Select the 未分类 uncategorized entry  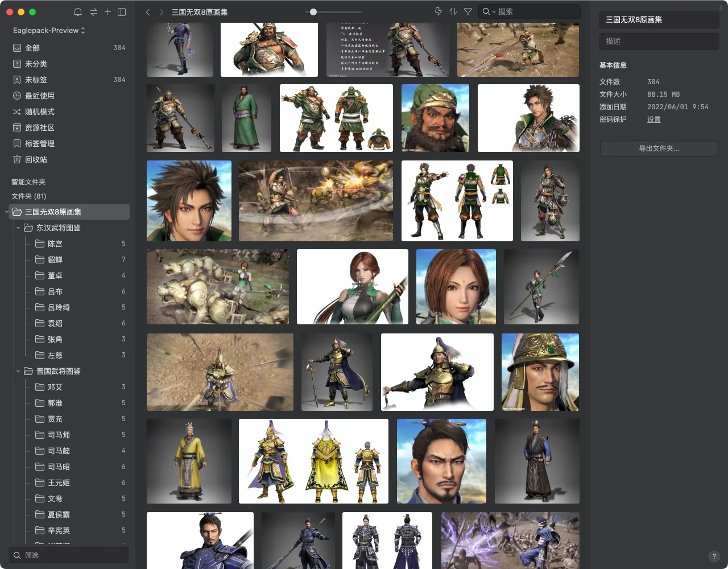click(69, 64)
